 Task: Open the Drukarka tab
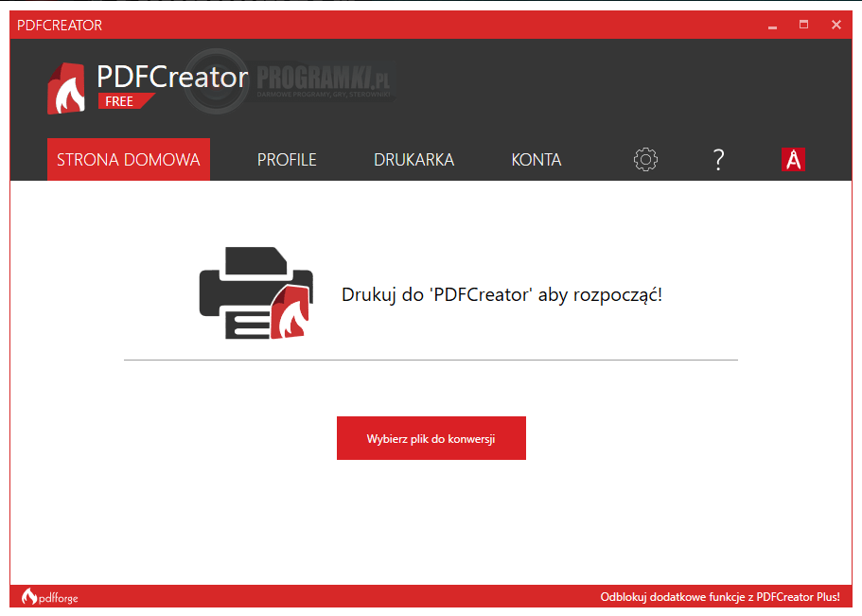point(413,160)
